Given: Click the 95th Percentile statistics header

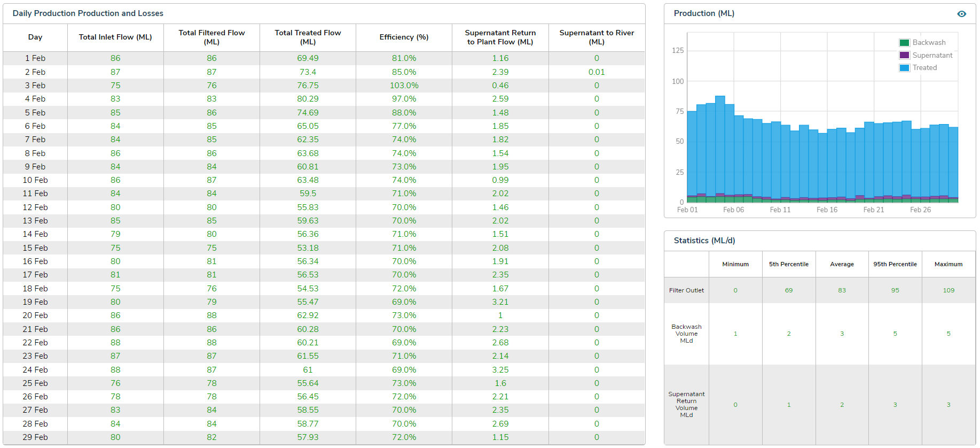Looking at the screenshot, I should point(895,264).
